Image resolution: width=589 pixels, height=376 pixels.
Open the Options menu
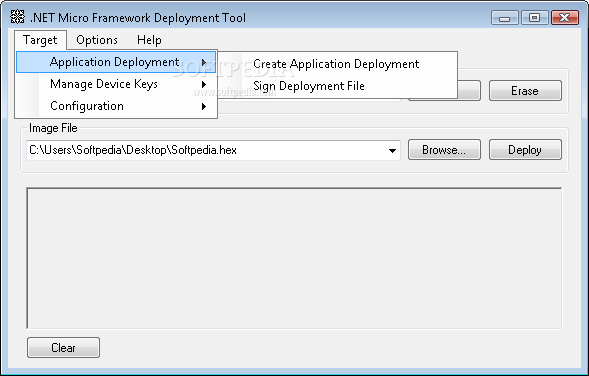(97, 40)
